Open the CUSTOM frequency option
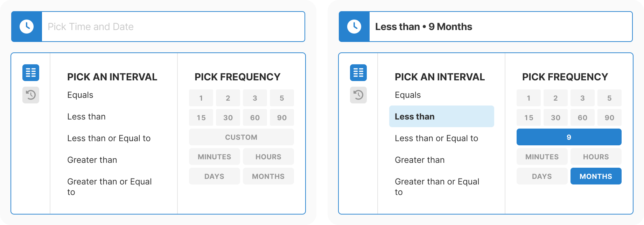This screenshot has width=644, height=225. 241,137
